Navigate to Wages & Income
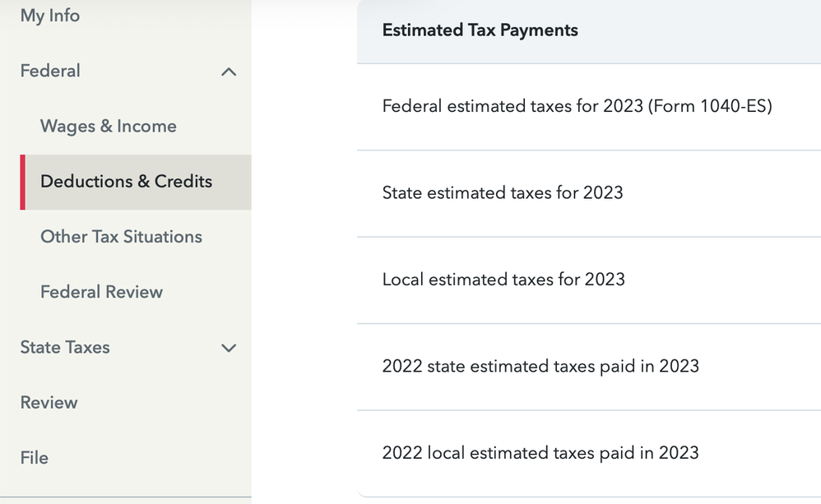This screenshot has width=821, height=504. (x=108, y=126)
